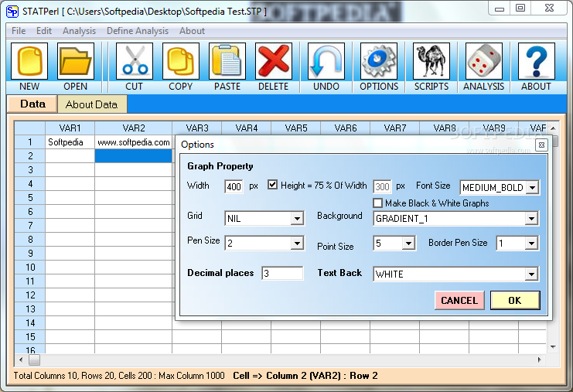Open the Define Analysis menu
This screenshot has width=573, height=392.
click(138, 31)
